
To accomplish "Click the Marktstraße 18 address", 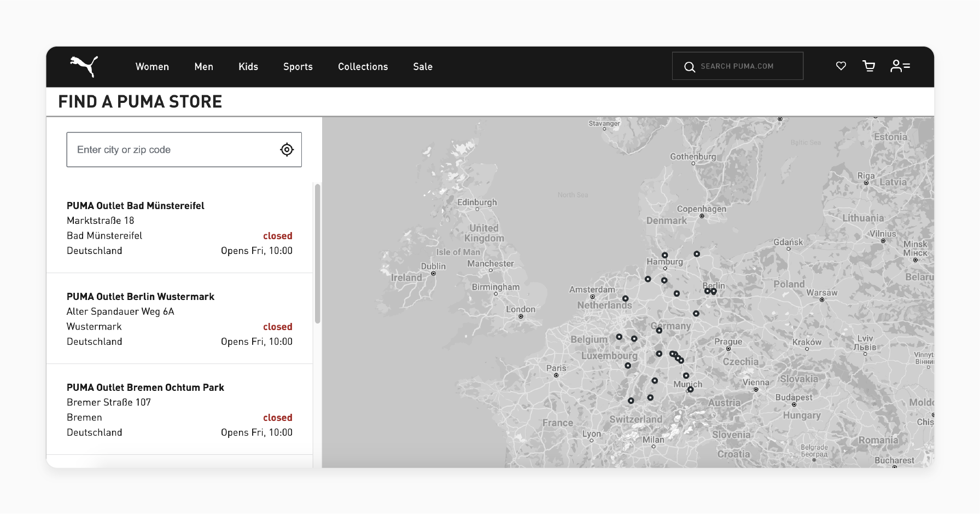I will [x=101, y=221].
